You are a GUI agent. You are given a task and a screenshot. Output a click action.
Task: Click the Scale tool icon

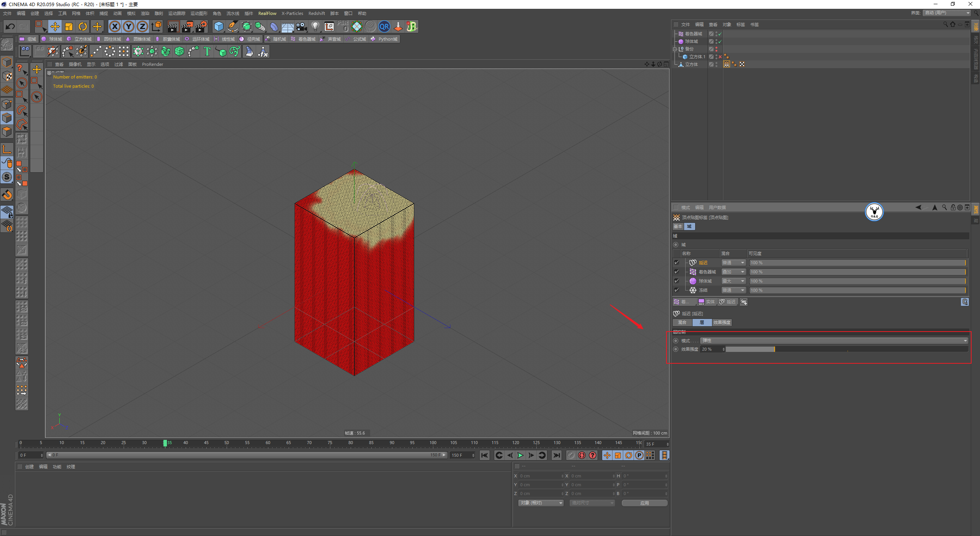[x=69, y=26]
